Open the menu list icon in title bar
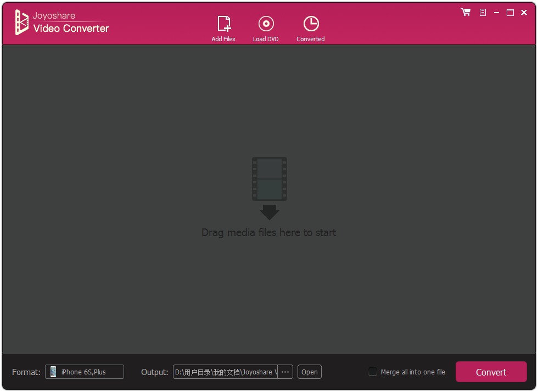The width and height of the screenshot is (538, 392). 483,13
